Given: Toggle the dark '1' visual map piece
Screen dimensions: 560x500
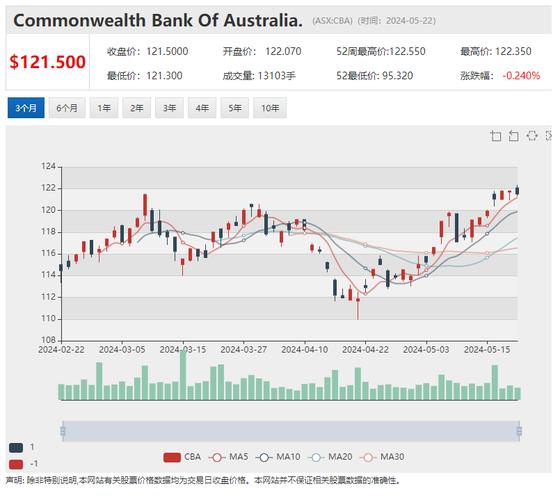Looking at the screenshot, I should pos(16,448).
